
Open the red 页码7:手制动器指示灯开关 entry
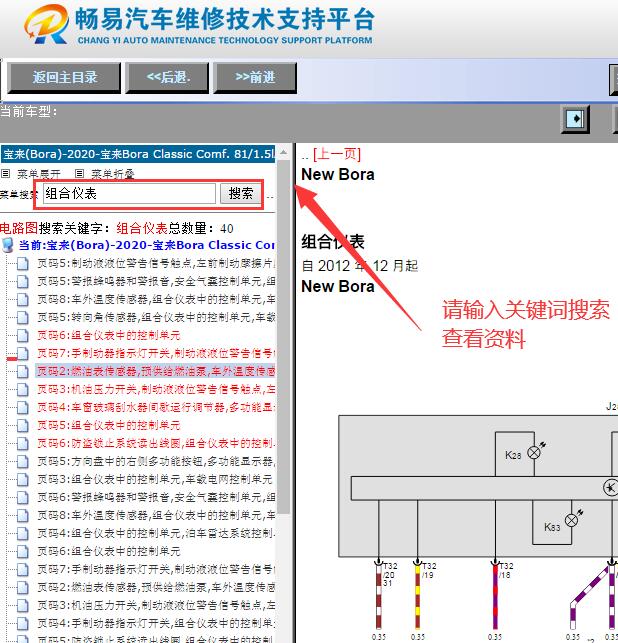point(156,353)
